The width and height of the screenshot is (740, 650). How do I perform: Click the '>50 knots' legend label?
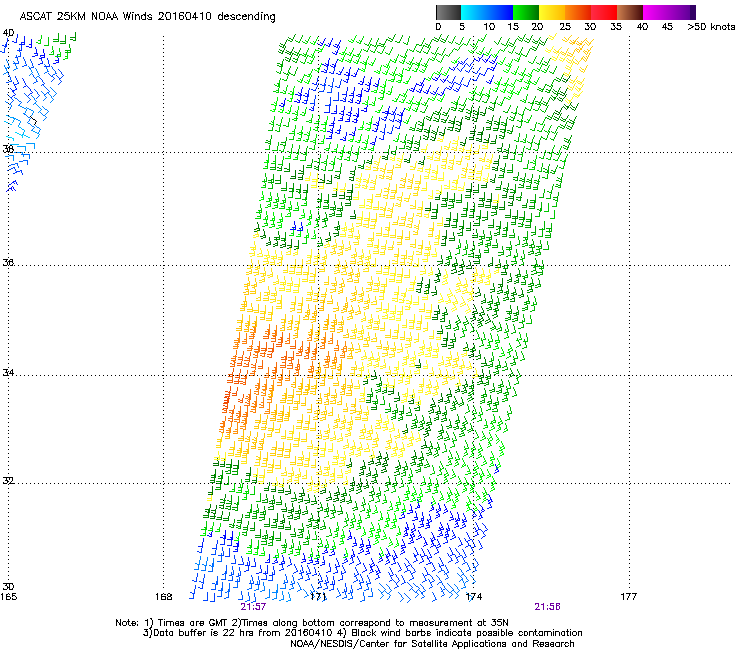(x=711, y=27)
